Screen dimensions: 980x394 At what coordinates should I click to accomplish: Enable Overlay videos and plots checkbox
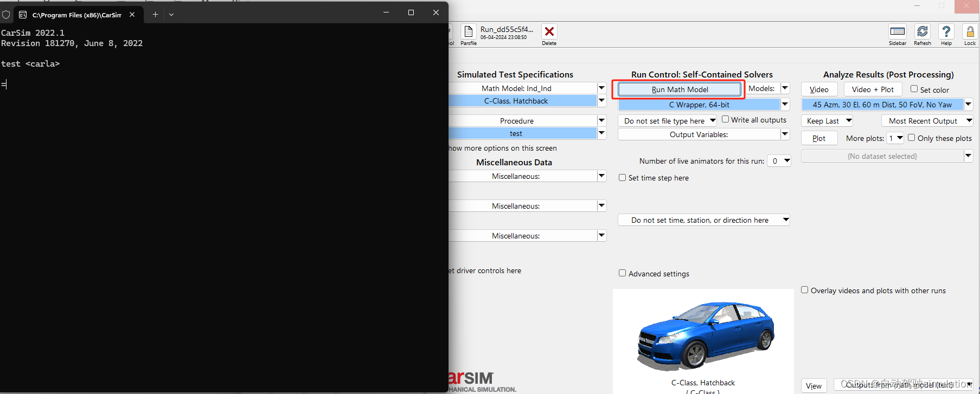(805, 290)
